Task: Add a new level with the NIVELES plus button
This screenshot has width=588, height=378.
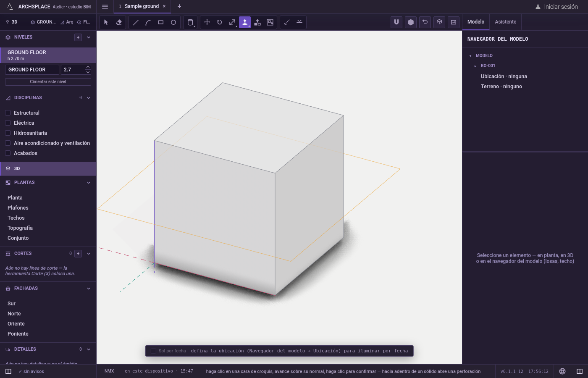Action: coord(78,37)
